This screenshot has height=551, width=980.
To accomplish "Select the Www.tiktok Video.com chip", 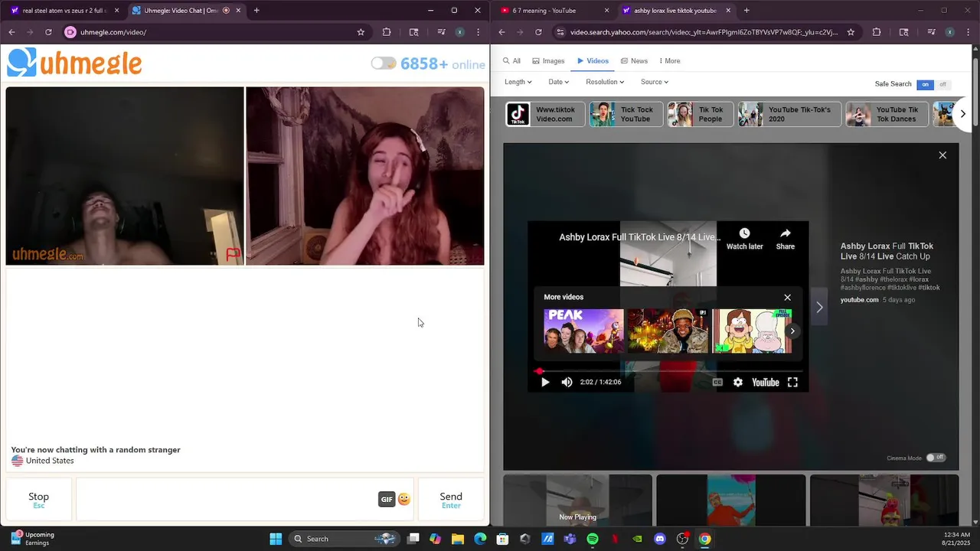I will point(545,114).
